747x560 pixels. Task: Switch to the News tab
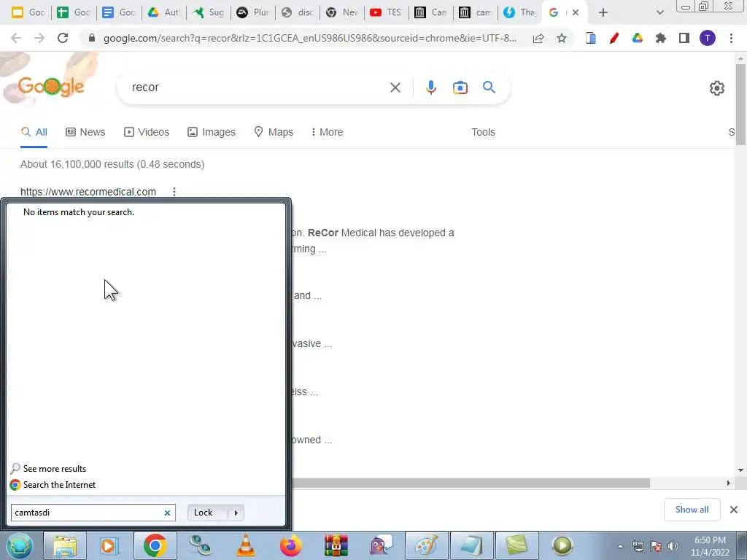pos(85,132)
